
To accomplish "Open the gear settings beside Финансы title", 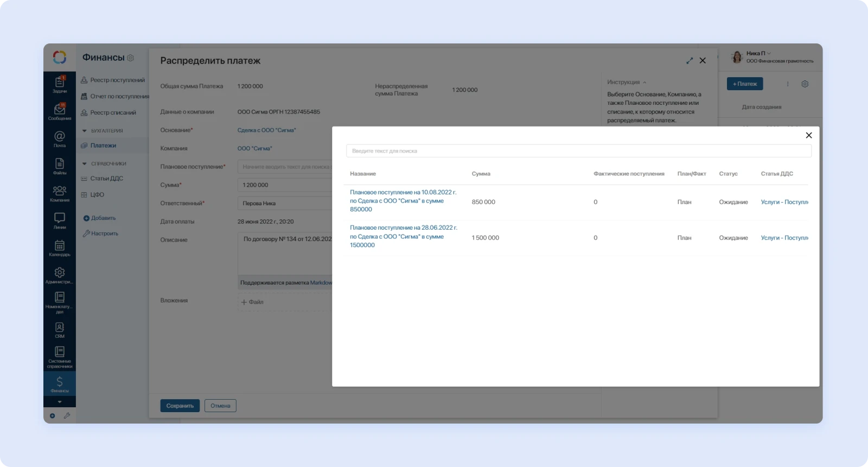I will 130,58.
